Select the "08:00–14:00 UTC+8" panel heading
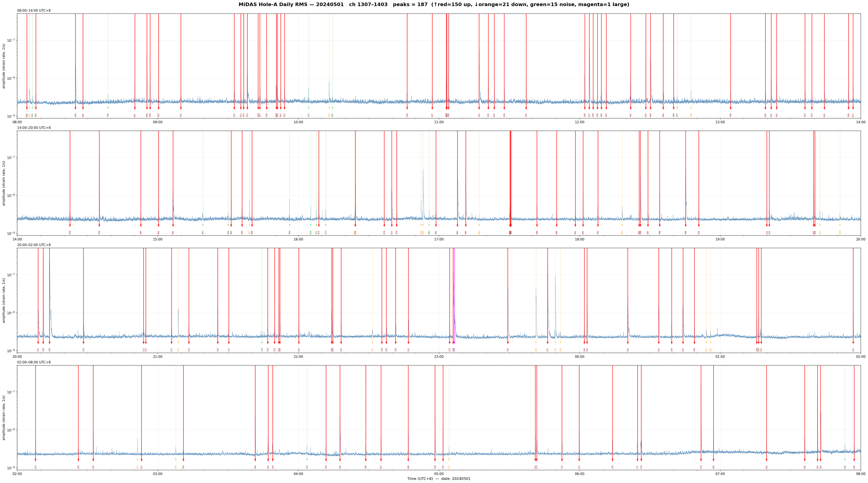The height and width of the screenshot is (483, 868). point(34,11)
